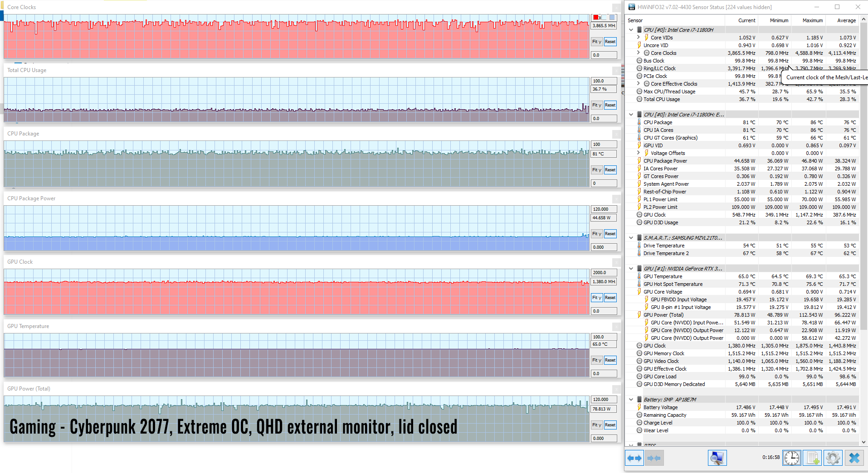The width and height of the screenshot is (868, 473).
Task: Start logging with the sheet plus icon
Action: [x=812, y=458]
